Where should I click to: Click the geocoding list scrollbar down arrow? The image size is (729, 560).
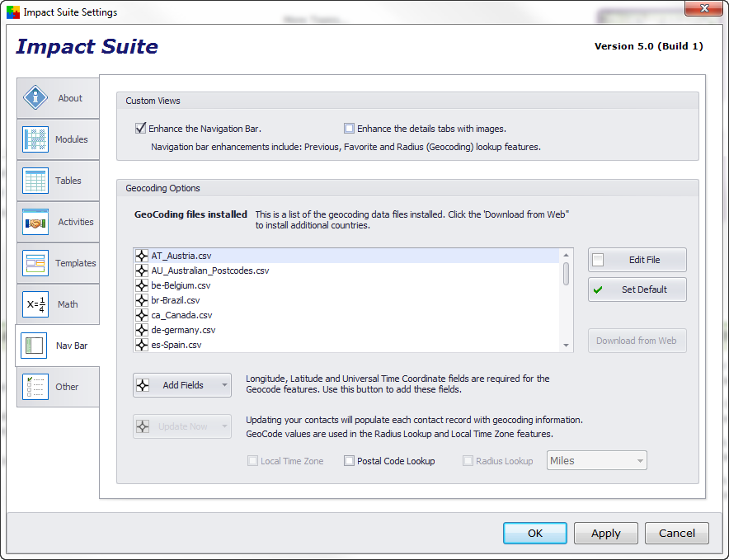click(x=566, y=345)
